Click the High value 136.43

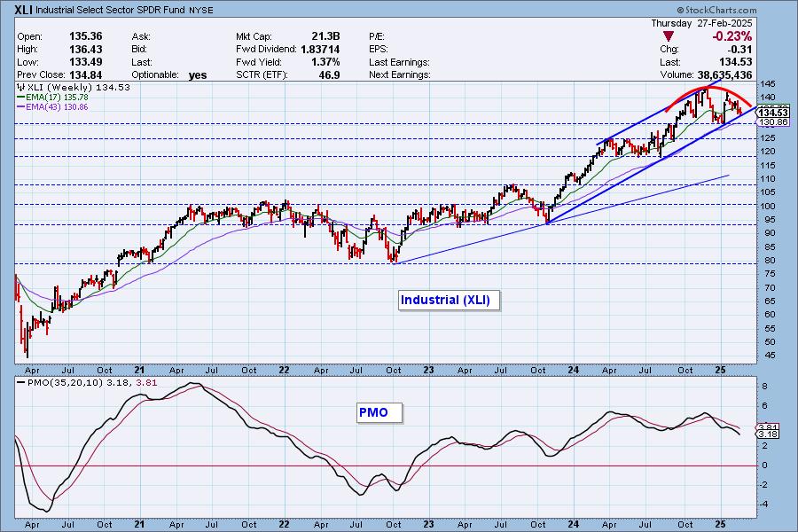point(85,50)
